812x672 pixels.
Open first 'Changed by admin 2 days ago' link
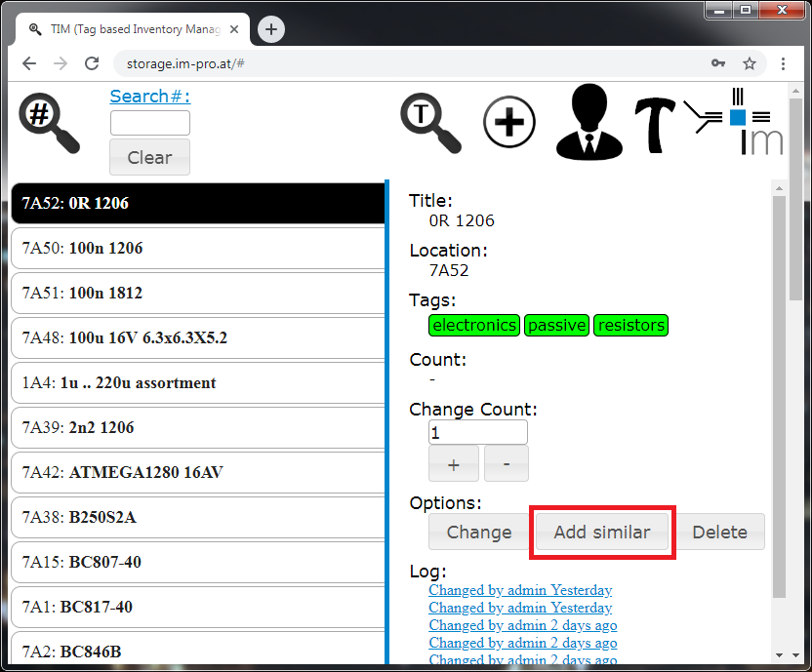523,625
